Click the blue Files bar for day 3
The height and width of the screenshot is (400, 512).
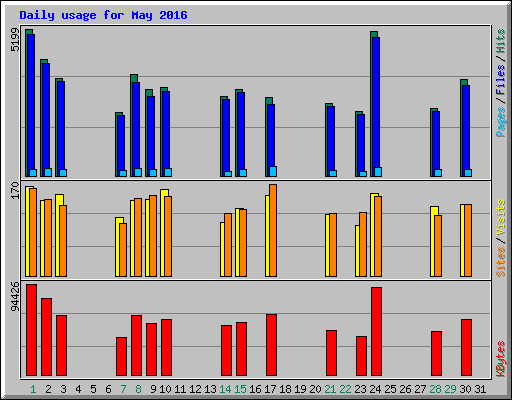click(x=61, y=129)
